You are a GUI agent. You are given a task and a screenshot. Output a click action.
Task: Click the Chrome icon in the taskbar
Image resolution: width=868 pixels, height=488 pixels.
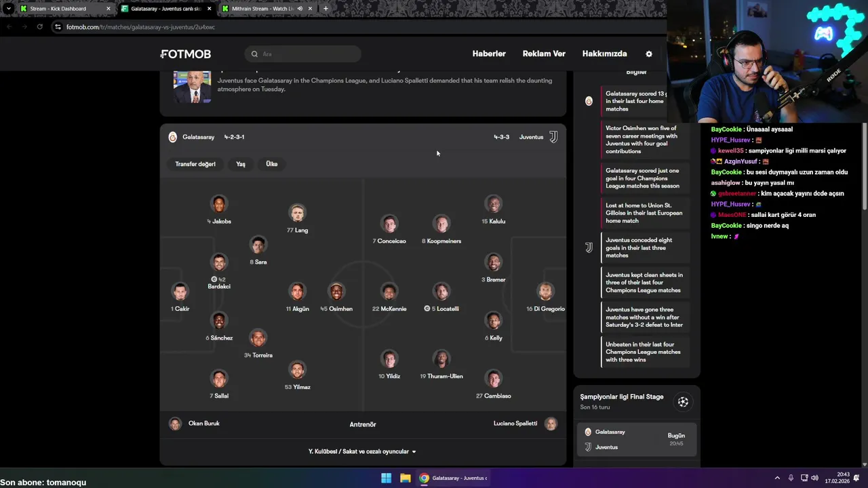point(424,478)
